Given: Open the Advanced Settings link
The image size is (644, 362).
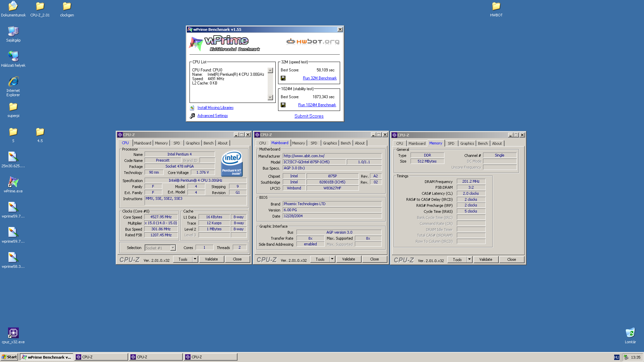Looking at the screenshot, I should pos(213,116).
